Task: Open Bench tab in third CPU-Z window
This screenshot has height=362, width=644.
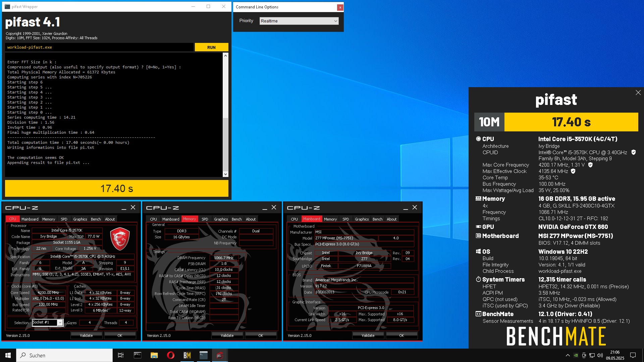Action: click(378, 219)
